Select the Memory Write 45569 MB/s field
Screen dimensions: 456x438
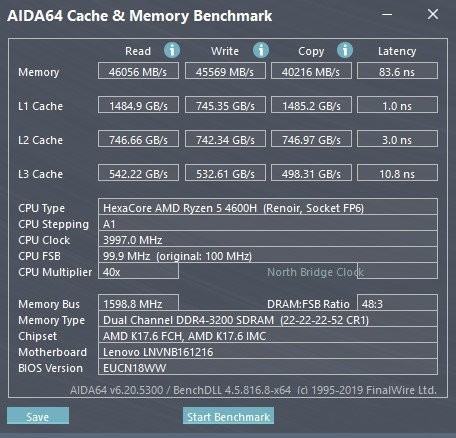pos(225,71)
